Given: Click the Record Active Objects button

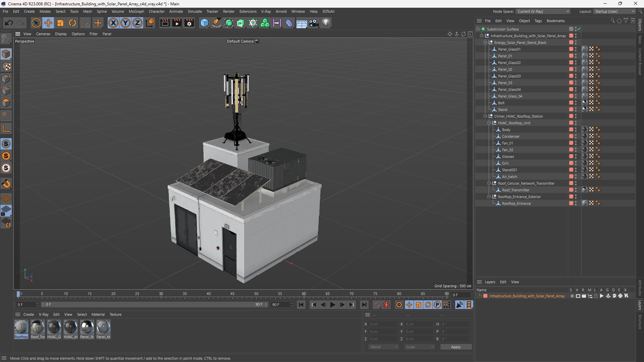Looking at the screenshot, I should (377, 305).
